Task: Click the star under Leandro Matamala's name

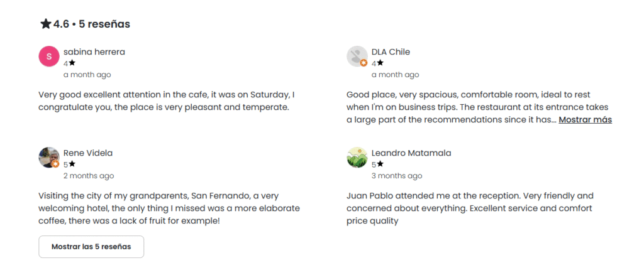Action: (x=380, y=165)
